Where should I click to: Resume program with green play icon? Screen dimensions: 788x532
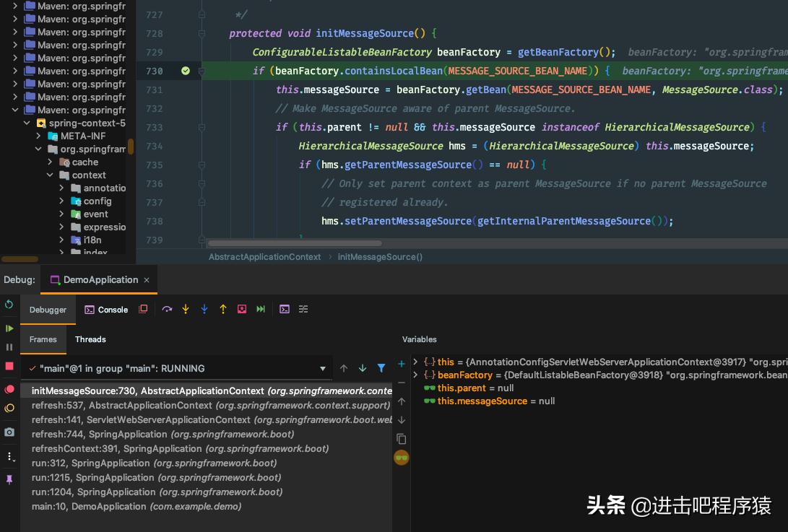9,328
